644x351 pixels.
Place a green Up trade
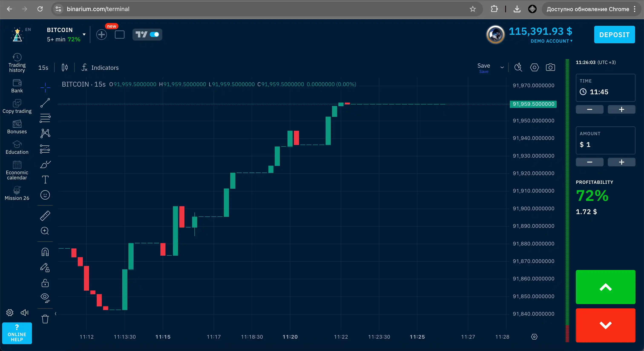point(605,287)
